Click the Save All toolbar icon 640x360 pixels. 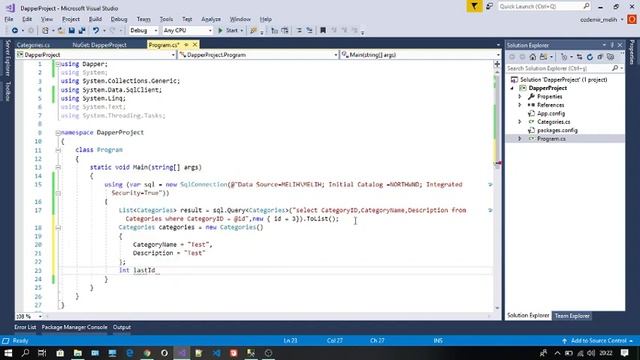click(x=82, y=31)
